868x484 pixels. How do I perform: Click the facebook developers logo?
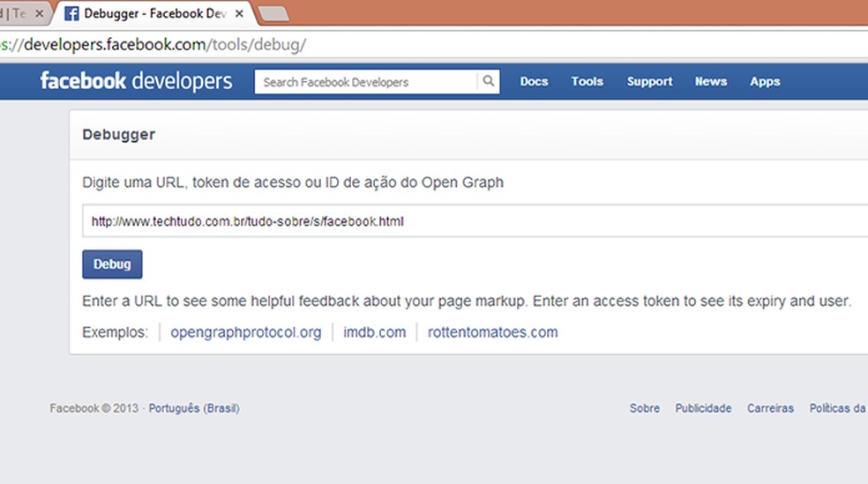pos(136,82)
